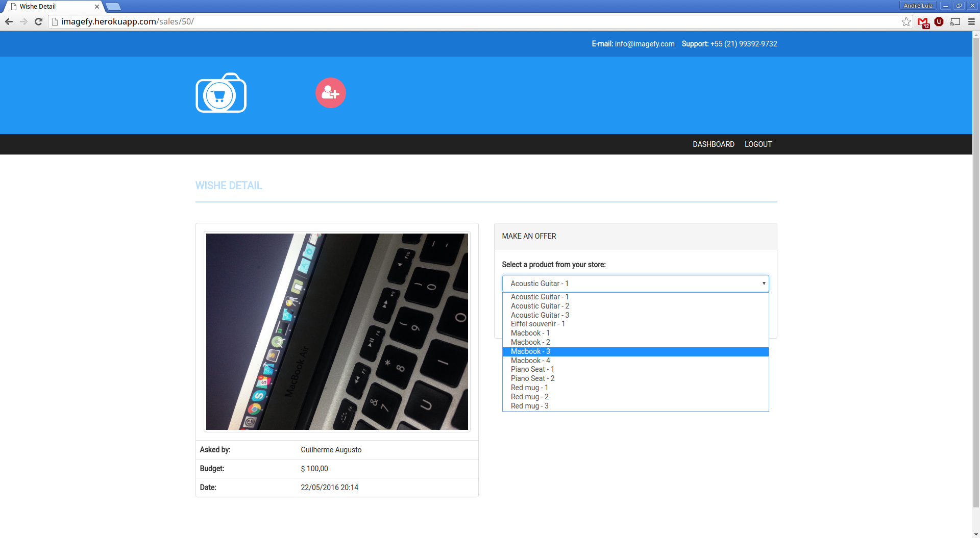Choose Macbook - 1 option
980x538 pixels.
click(x=635, y=333)
